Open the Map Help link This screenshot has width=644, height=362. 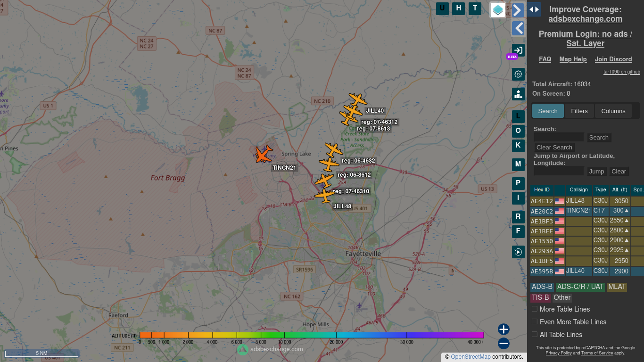point(573,59)
